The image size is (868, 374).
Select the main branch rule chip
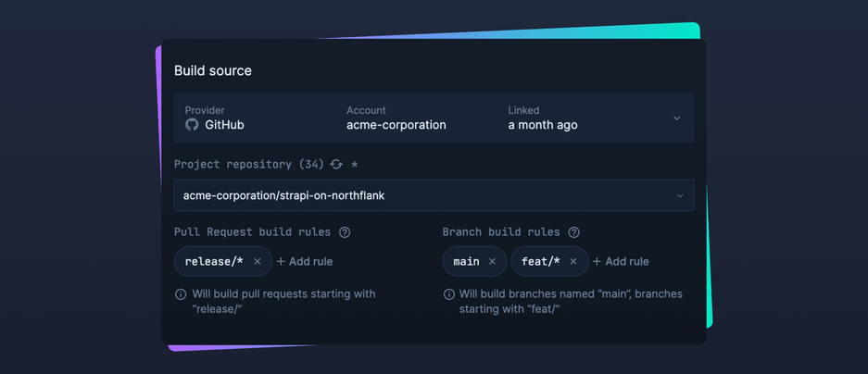tap(474, 261)
